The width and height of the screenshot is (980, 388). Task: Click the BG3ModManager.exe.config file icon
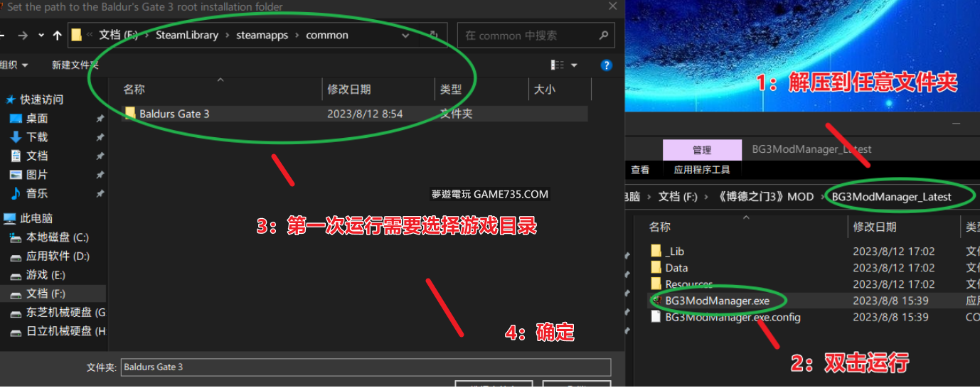point(656,317)
